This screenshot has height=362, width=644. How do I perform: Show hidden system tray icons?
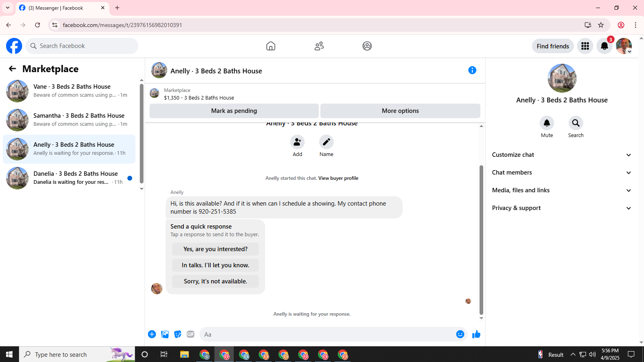(x=573, y=355)
